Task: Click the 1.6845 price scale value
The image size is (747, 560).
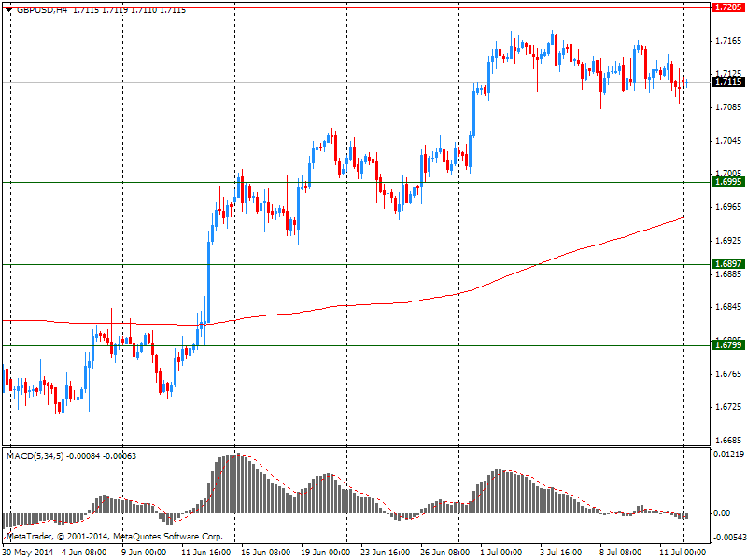Action: click(x=729, y=307)
